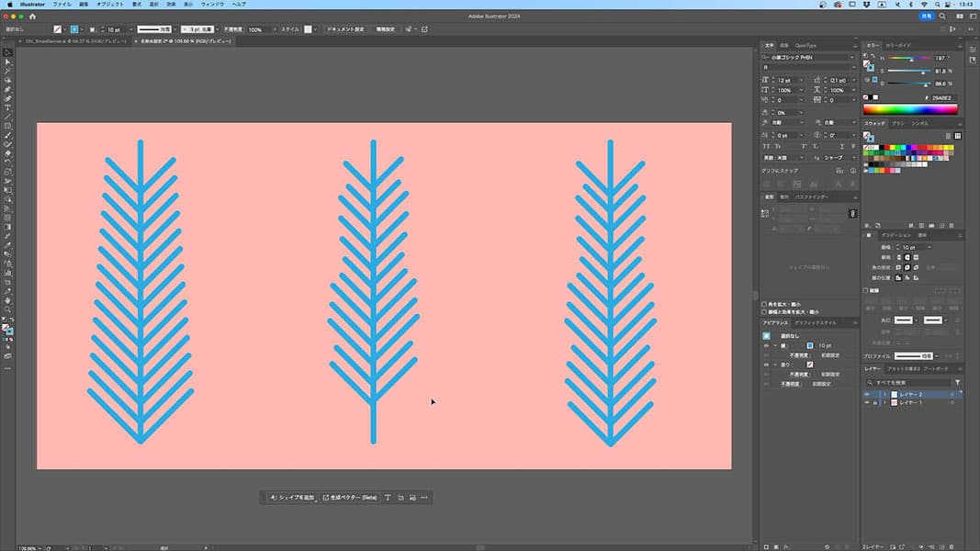Open contextual task bar more options

(424, 498)
